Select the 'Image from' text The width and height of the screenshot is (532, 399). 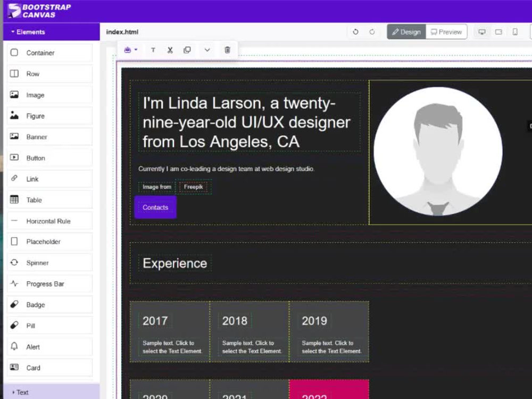click(x=157, y=187)
